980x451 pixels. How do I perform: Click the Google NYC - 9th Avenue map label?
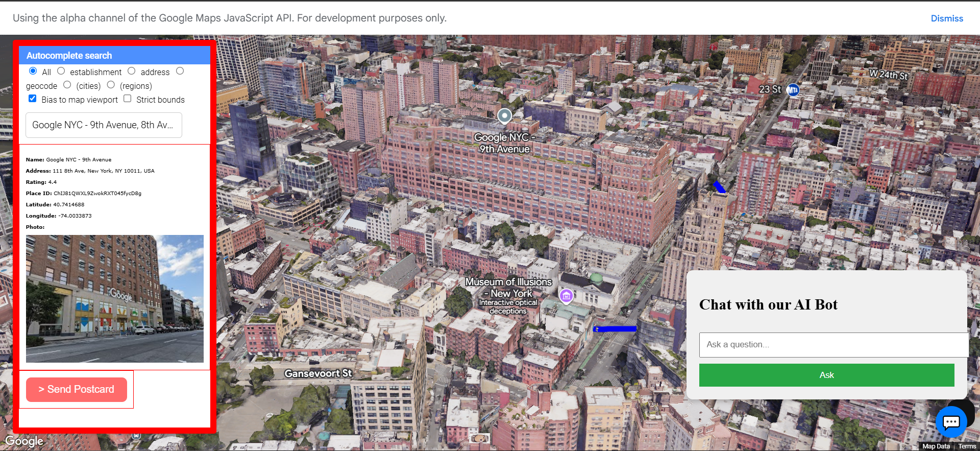pos(504,143)
